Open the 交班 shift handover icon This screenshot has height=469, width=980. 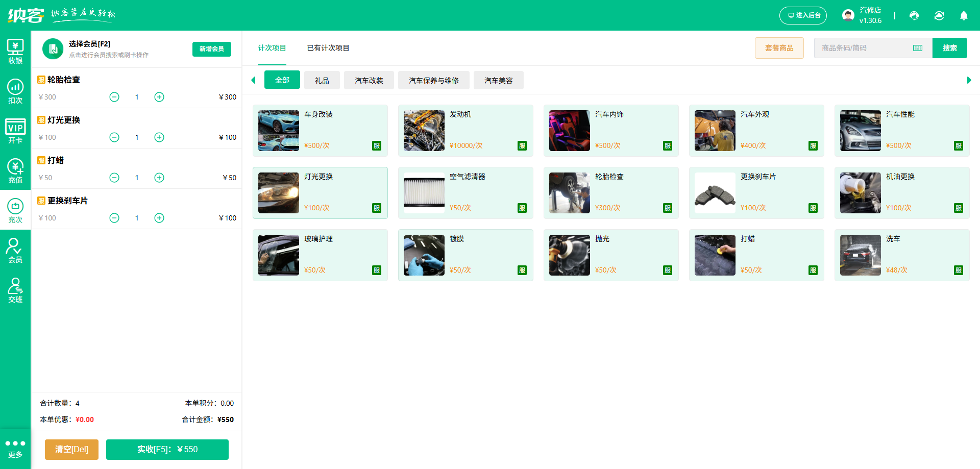click(x=15, y=290)
